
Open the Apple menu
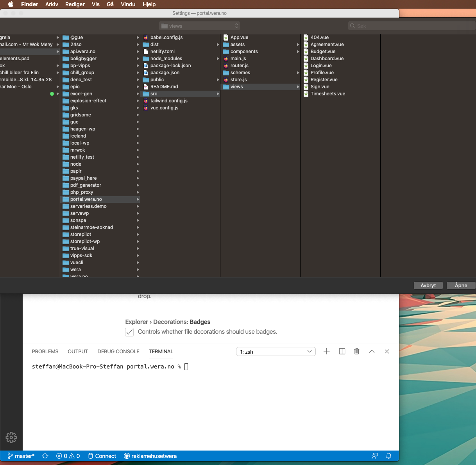pyautogui.click(x=11, y=4)
